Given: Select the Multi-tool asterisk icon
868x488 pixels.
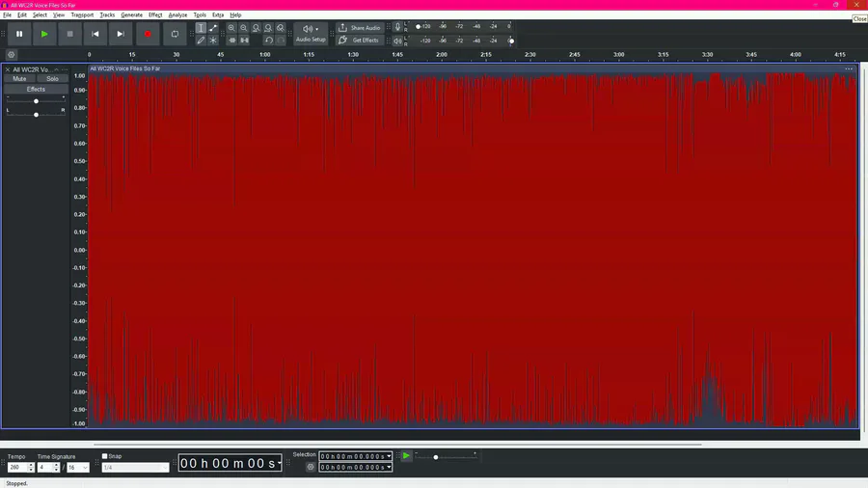Looking at the screenshot, I should tap(213, 40).
